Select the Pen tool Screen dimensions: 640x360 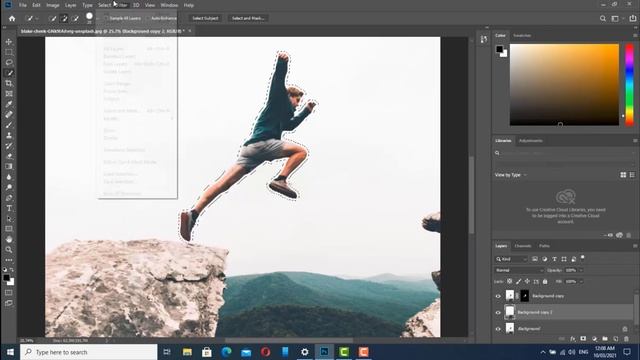9,198
